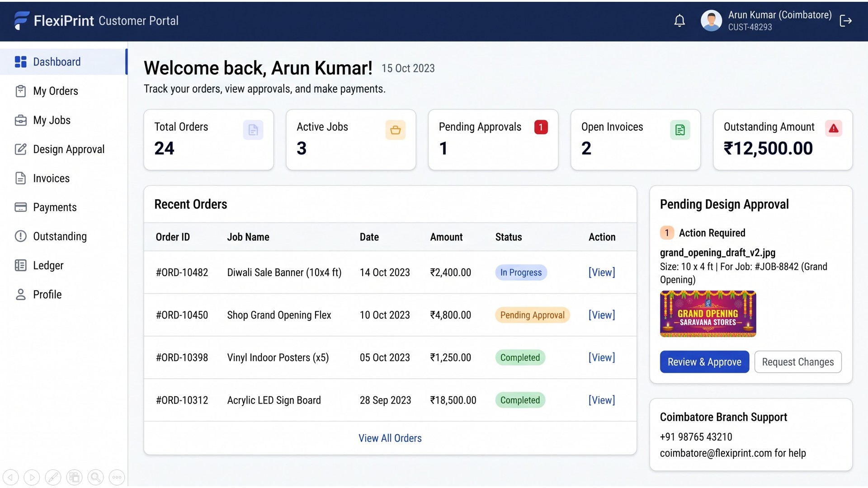Click the Pending Approvals red badge
868x488 pixels.
(x=541, y=127)
